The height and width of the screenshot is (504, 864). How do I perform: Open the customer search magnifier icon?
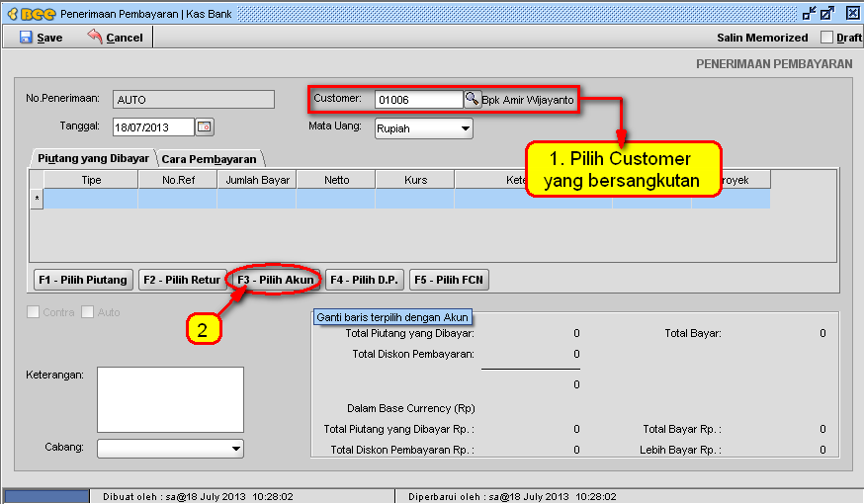(472, 99)
